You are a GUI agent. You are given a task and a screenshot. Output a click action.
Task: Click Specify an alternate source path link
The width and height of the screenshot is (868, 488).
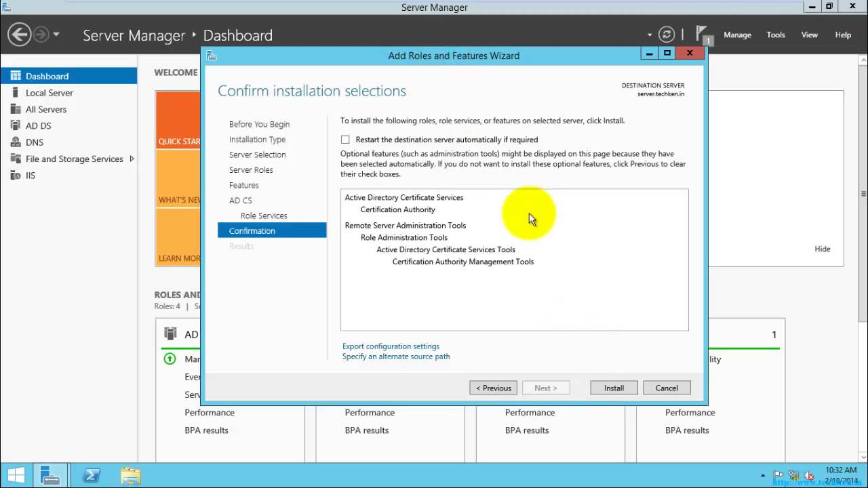coord(396,357)
